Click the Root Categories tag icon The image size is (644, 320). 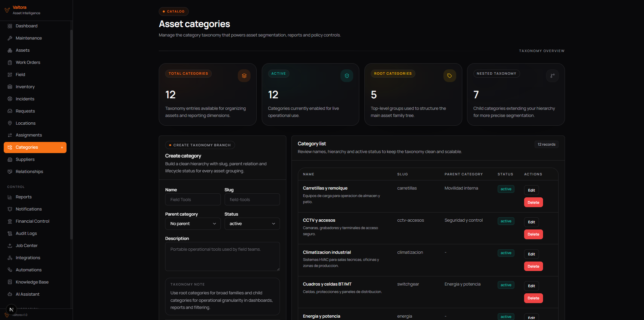click(x=449, y=76)
